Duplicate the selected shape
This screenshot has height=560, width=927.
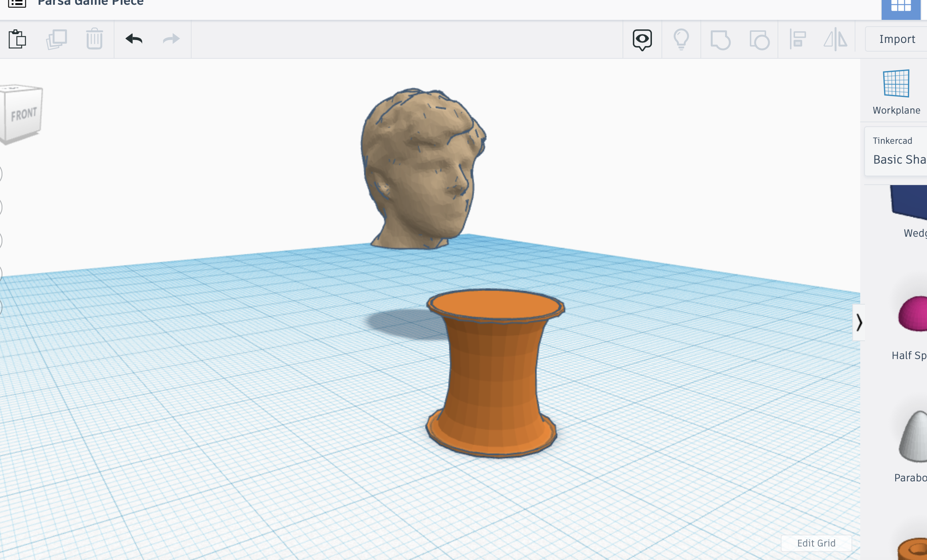(x=57, y=39)
